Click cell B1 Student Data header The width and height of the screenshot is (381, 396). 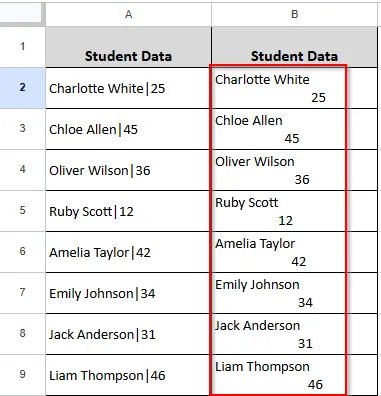(294, 47)
